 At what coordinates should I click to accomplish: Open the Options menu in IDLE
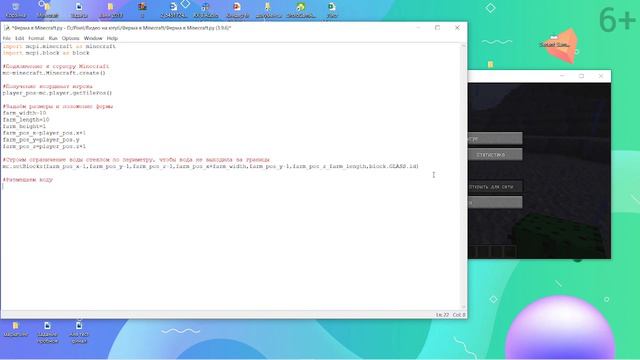pos(71,38)
